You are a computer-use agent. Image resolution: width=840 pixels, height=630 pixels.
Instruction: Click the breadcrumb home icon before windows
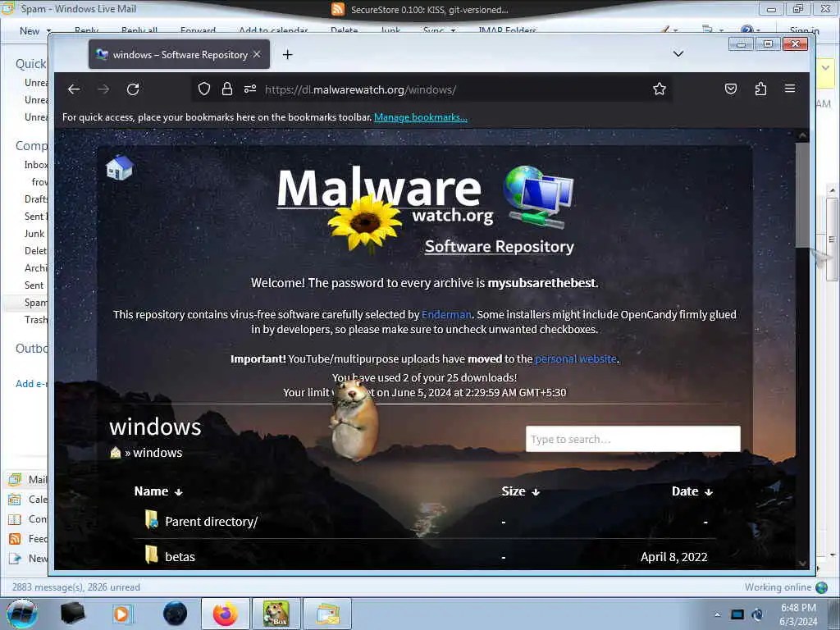(116, 453)
